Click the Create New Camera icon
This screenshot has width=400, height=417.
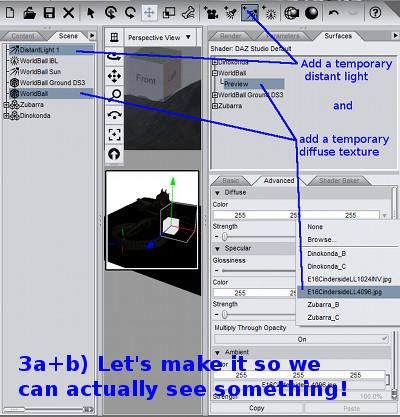pyautogui.click(x=211, y=13)
